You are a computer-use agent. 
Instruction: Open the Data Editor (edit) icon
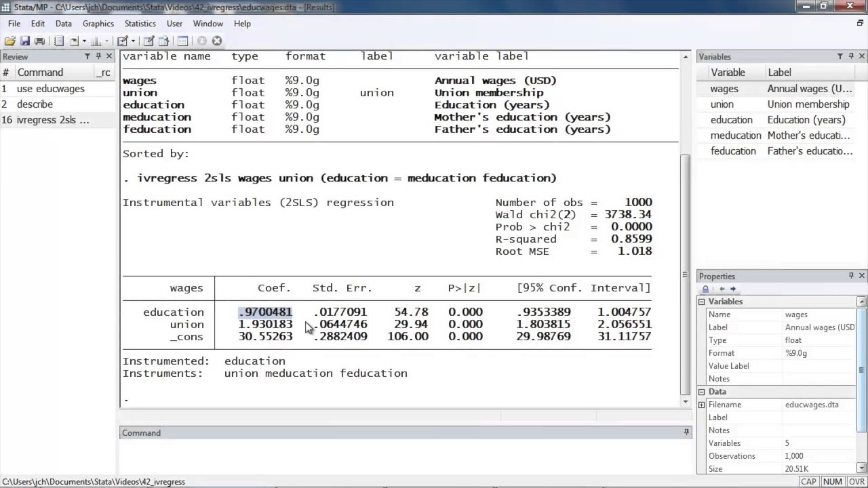coord(149,41)
